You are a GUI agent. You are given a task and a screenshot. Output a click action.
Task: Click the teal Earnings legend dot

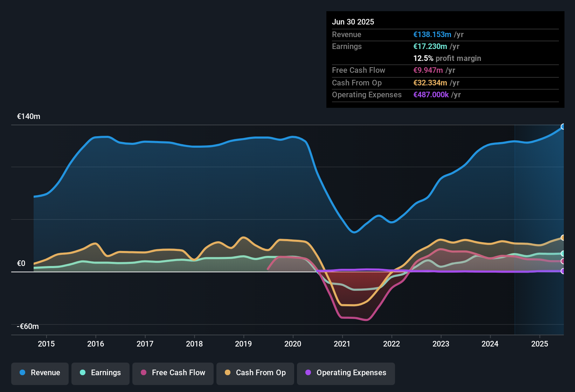click(x=82, y=373)
